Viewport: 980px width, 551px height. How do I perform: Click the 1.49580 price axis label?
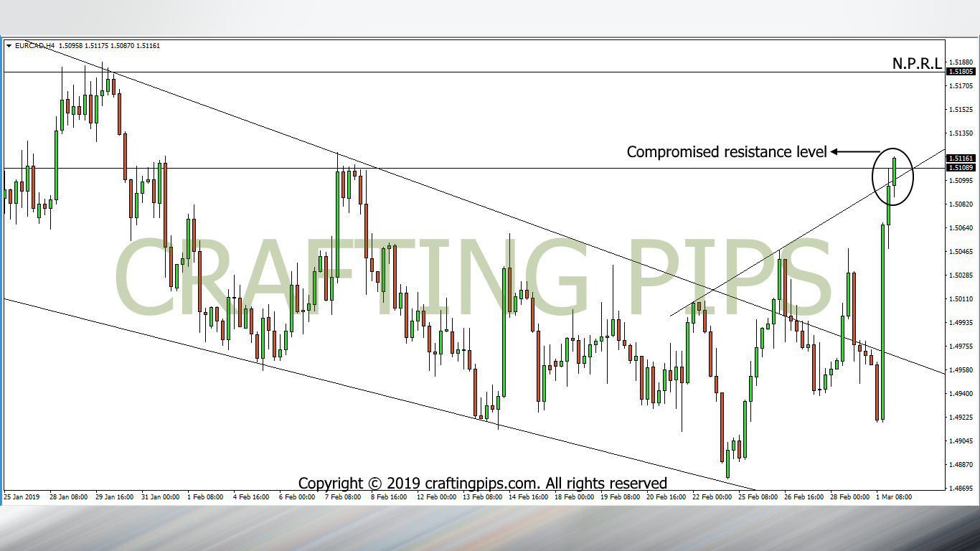click(x=961, y=369)
